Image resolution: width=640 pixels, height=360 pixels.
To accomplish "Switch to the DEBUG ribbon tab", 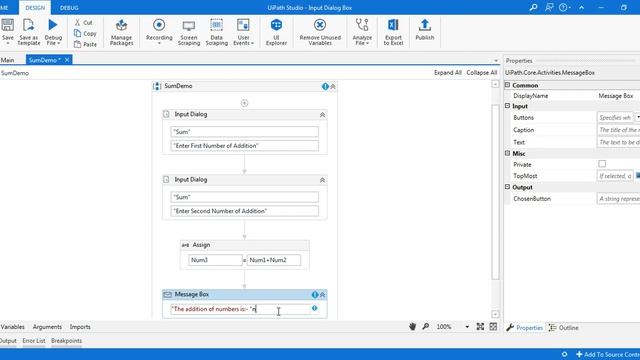I will click(x=69, y=8).
